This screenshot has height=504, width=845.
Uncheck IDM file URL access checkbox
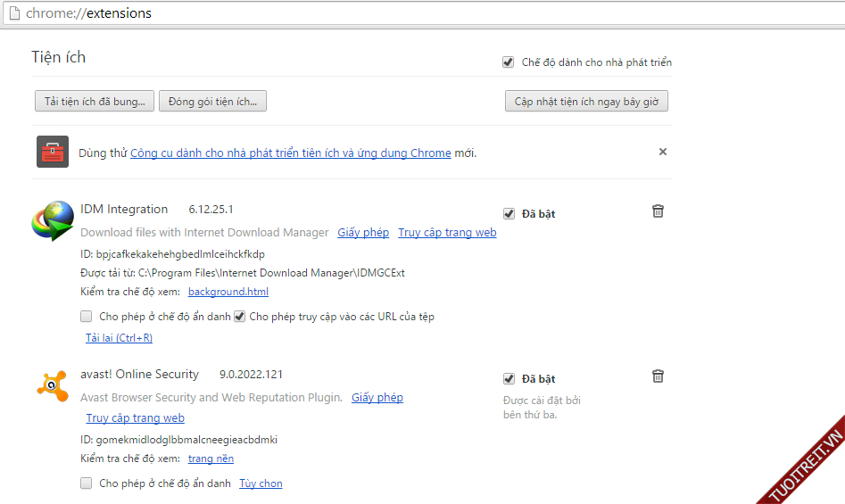[239, 317]
